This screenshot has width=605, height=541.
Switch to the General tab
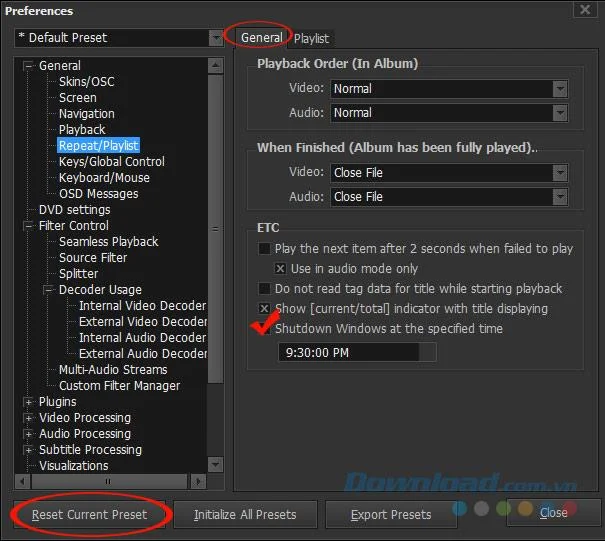coord(262,38)
